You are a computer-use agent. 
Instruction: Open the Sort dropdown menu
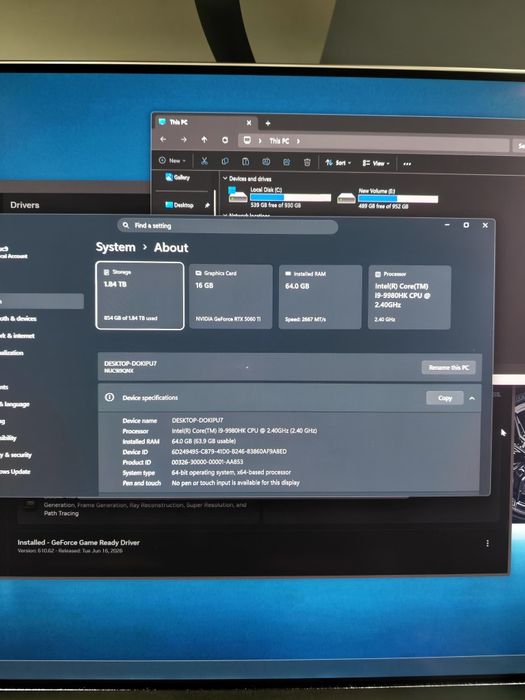click(338, 163)
